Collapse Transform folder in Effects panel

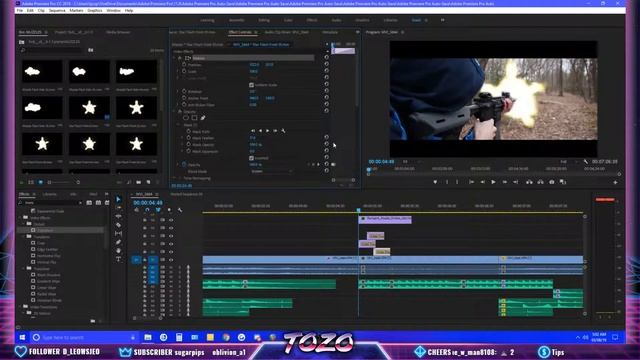click(24, 236)
